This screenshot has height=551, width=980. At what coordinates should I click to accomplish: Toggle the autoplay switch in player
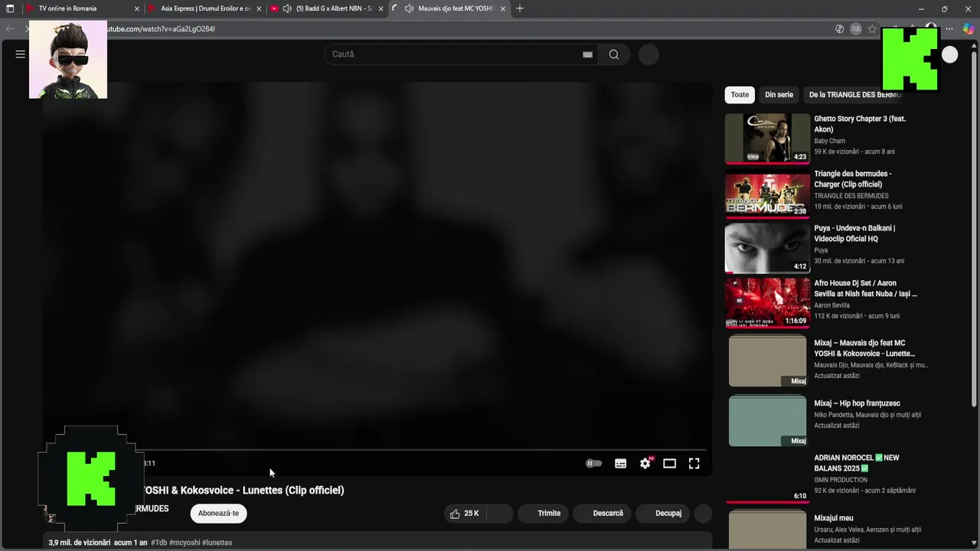pos(594,463)
